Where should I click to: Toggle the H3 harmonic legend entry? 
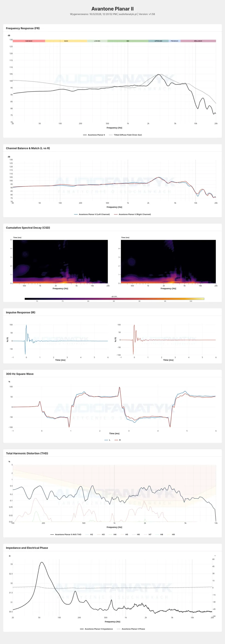(x=101, y=534)
